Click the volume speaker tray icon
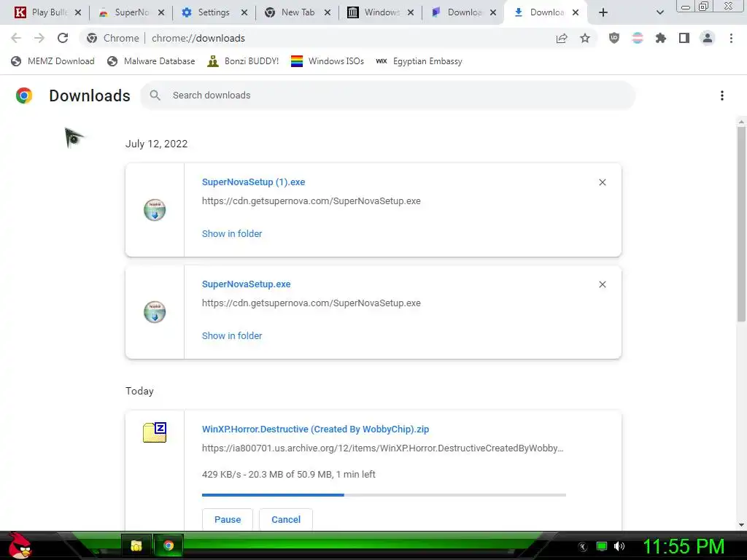The image size is (747, 560). [619, 546]
